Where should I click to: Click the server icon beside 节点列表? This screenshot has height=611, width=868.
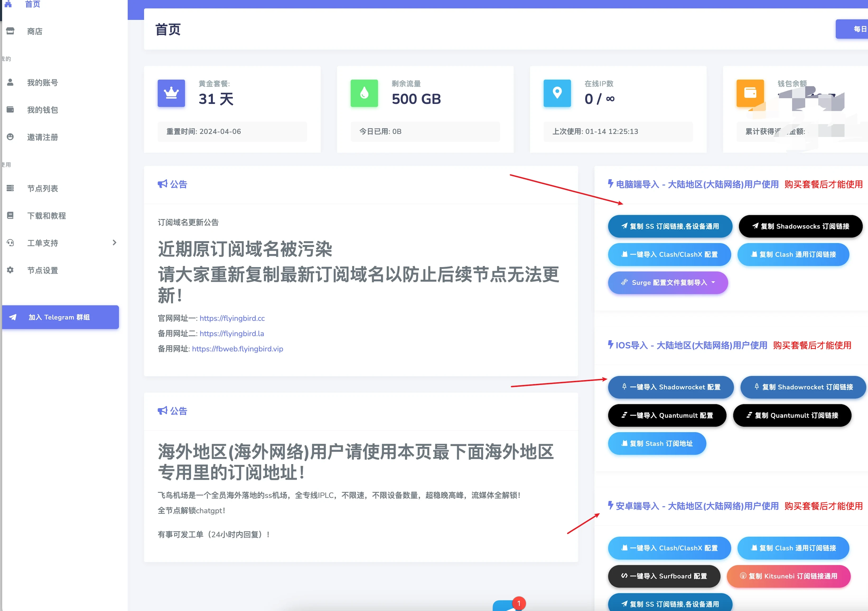(10, 188)
